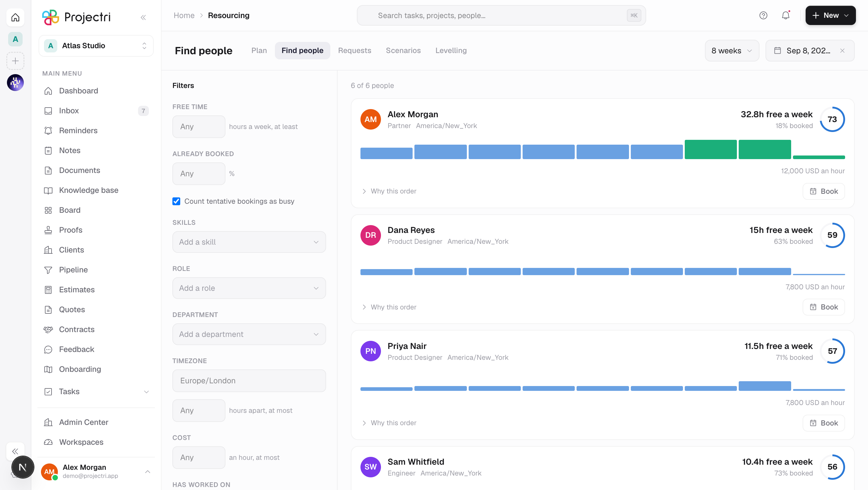Click the teal A workspace avatar in rail
Image resolution: width=868 pixels, height=490 pixels.
click(x=15, y=39)
